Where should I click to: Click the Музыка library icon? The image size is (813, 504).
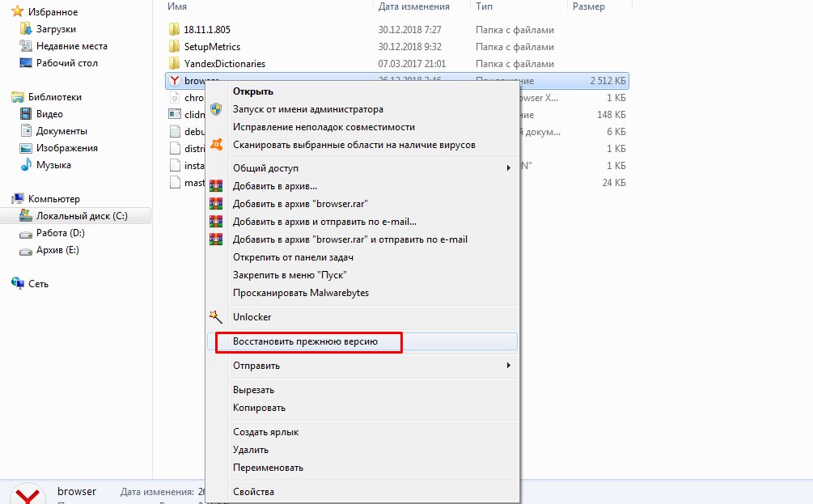[27, 165]
